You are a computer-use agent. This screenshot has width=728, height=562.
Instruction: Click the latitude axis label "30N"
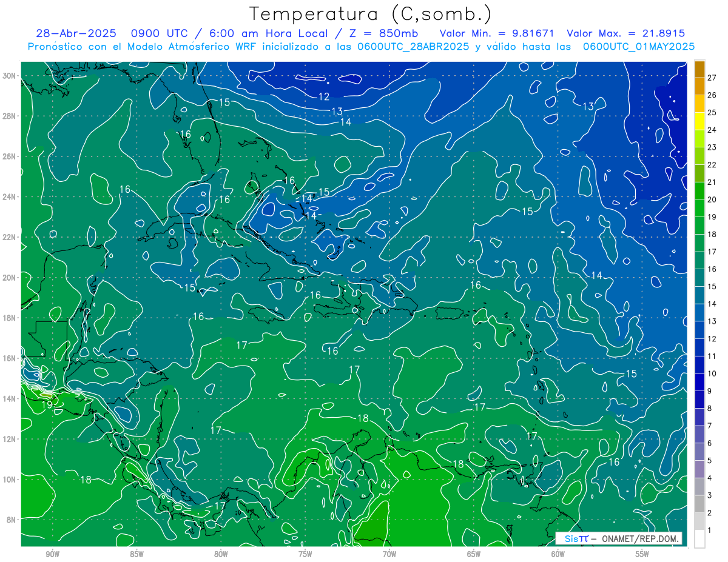[x=9, y=76]
